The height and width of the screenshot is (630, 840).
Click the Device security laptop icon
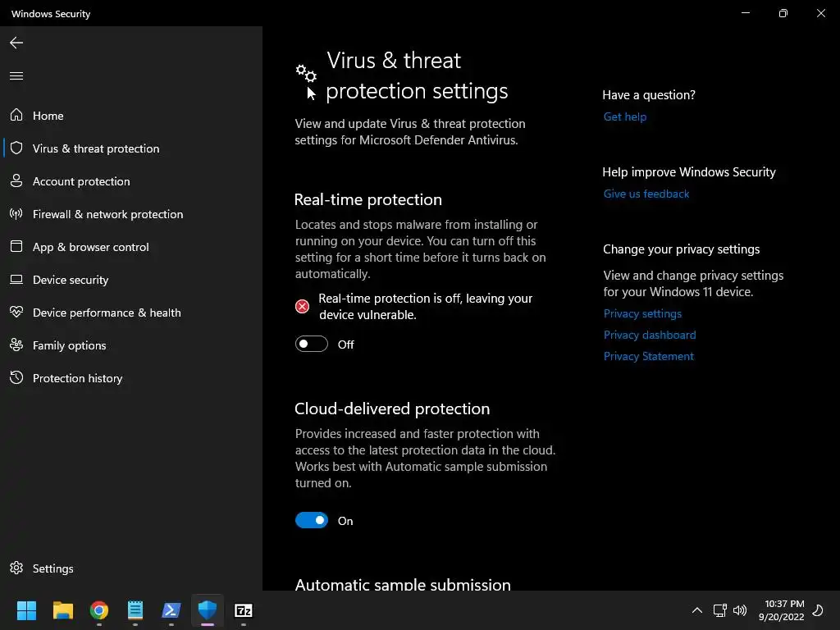pos(16,280)
